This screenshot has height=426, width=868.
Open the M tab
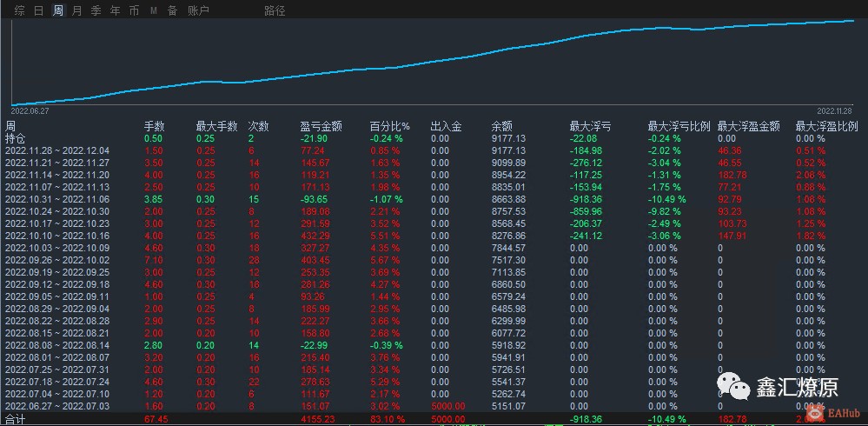coord(153,10)
